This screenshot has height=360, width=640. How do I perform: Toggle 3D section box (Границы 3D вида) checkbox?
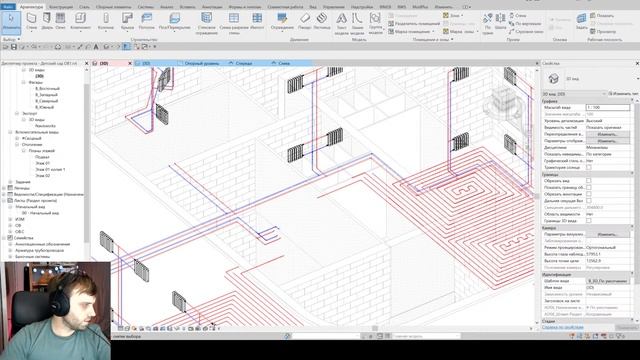[589, 220]
